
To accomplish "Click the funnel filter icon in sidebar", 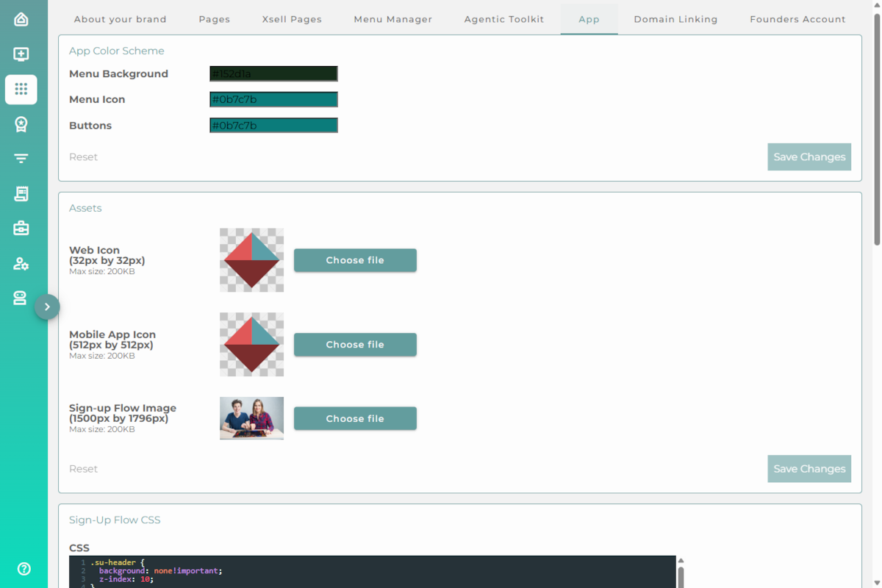I will [x=21, y=159].
